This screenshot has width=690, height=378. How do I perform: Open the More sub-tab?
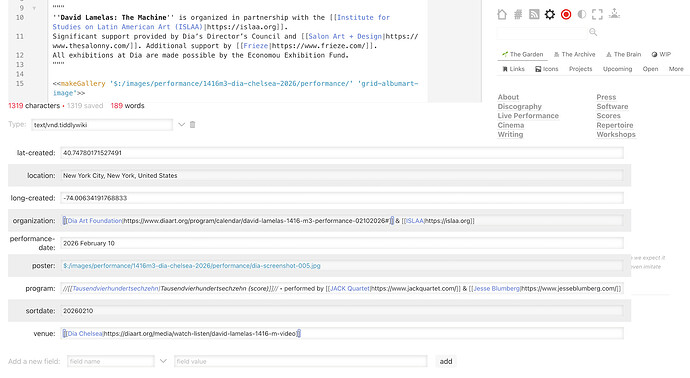676,69
